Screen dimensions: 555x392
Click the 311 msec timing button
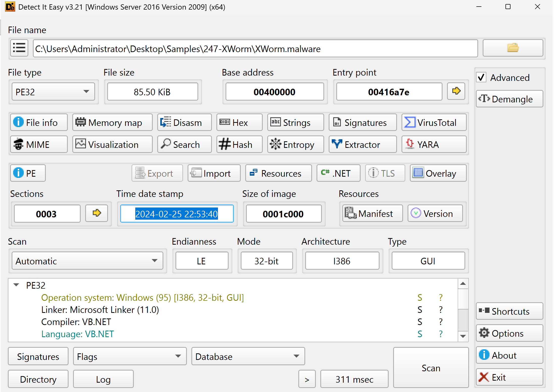(x=354, y=379)
